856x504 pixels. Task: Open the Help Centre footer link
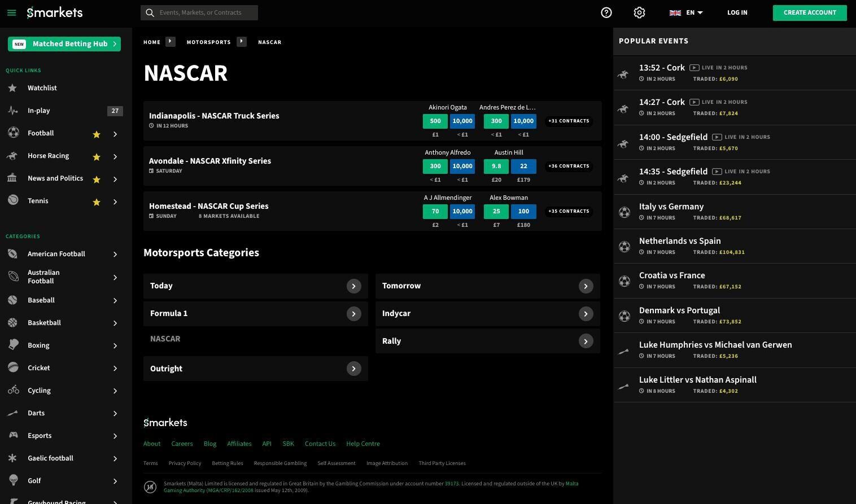coord(363,444)
